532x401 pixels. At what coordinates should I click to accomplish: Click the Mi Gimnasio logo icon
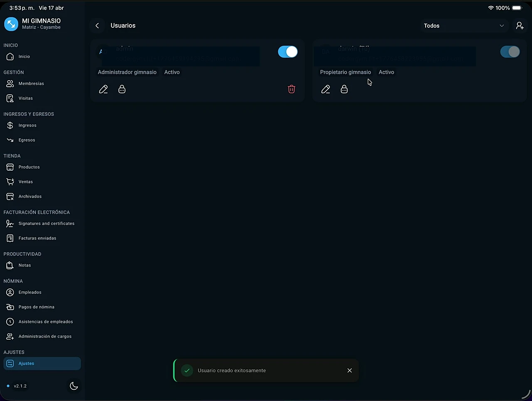11,24
